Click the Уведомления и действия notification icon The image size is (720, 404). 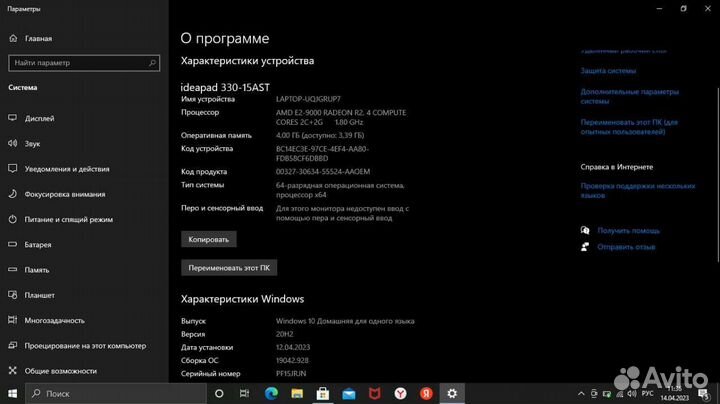pyautogui.click(x=12, y=168)
